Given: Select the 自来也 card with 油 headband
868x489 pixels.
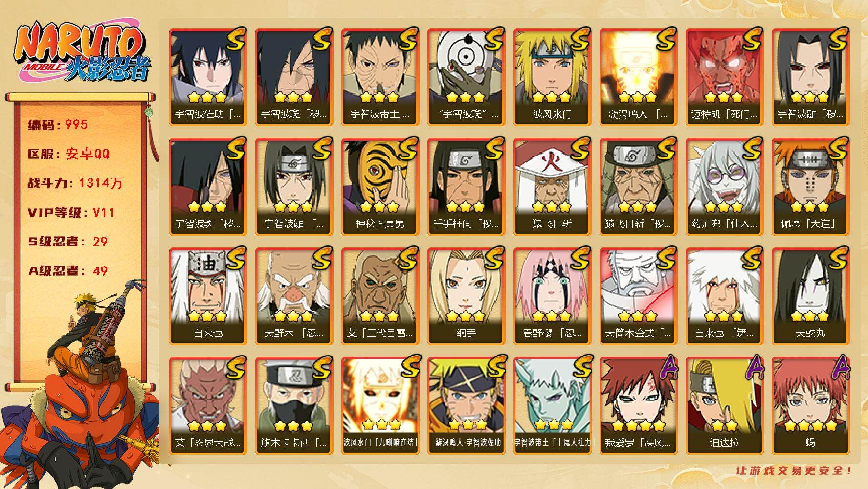Looking at the screenshot, I should (x=208, y=296).
